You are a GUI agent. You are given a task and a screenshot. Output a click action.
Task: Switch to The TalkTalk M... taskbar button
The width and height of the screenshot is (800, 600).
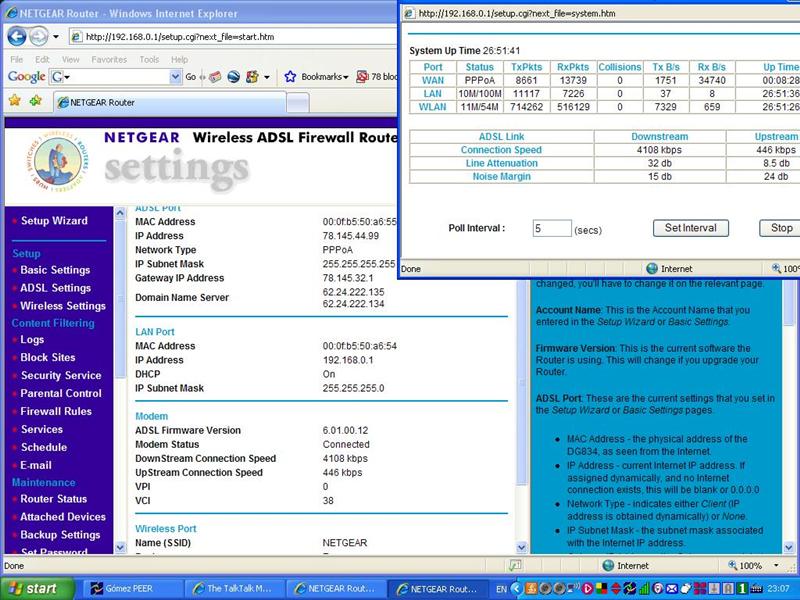coord(233,588)
